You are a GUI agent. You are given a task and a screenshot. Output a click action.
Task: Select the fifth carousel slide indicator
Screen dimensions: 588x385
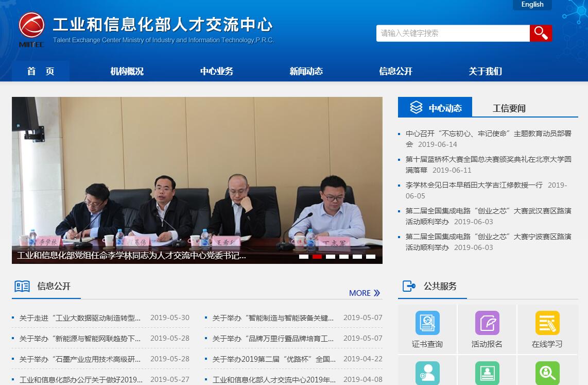[x=357, y=257]
